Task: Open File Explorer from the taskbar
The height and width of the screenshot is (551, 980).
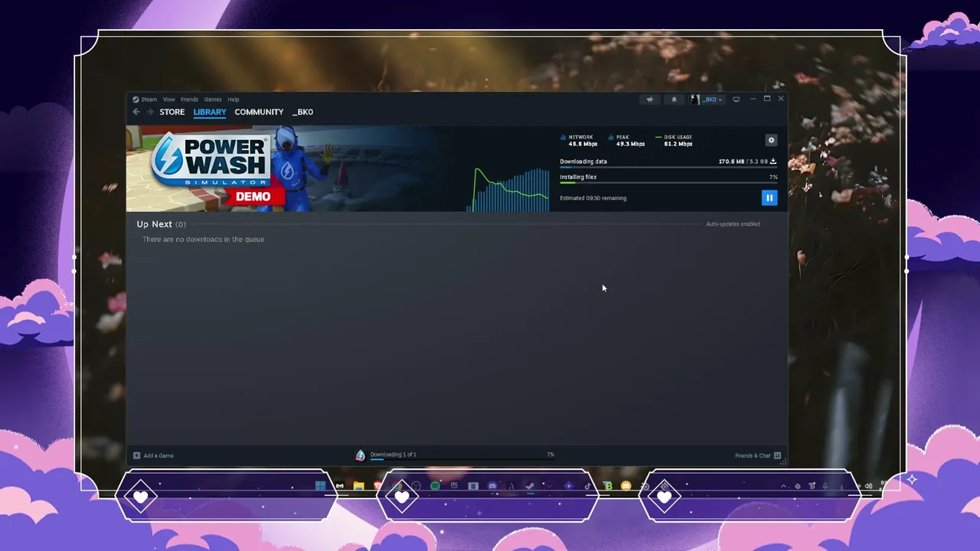Action: pos(358,486)
